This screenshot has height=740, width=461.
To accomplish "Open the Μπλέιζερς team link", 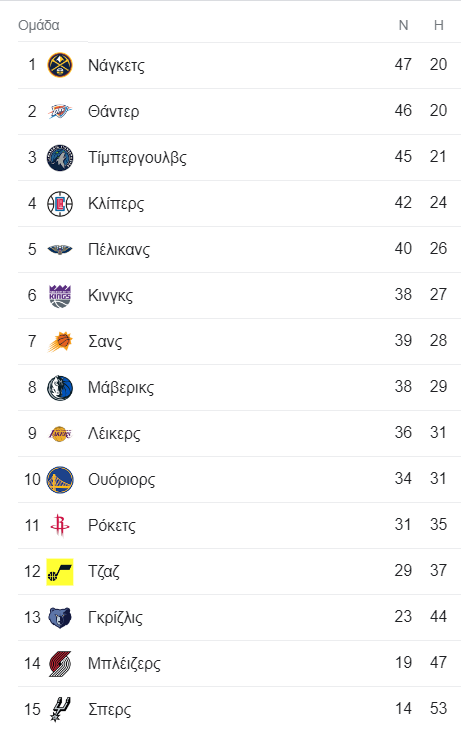I will point(124,664).
